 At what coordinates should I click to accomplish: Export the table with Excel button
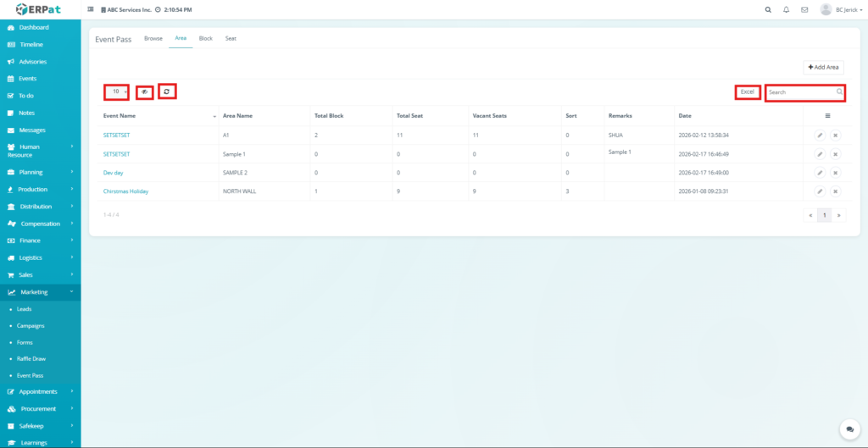(747, 91)
